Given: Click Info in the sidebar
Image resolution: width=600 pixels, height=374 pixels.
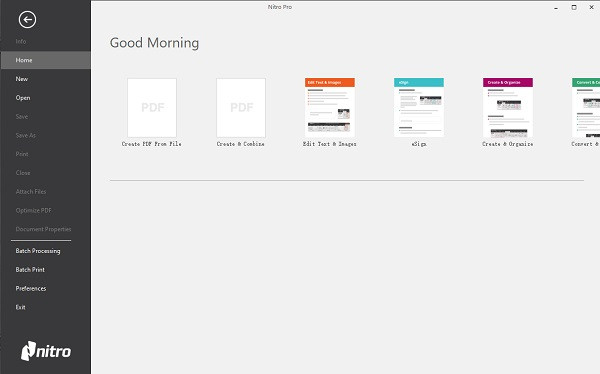Looking at the screenshot, I should tap(21, 41).
